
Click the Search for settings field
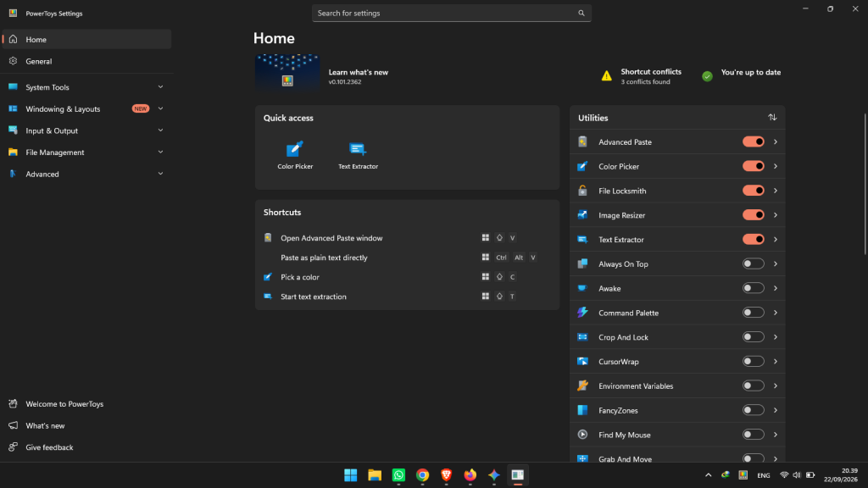coord(451,14)
